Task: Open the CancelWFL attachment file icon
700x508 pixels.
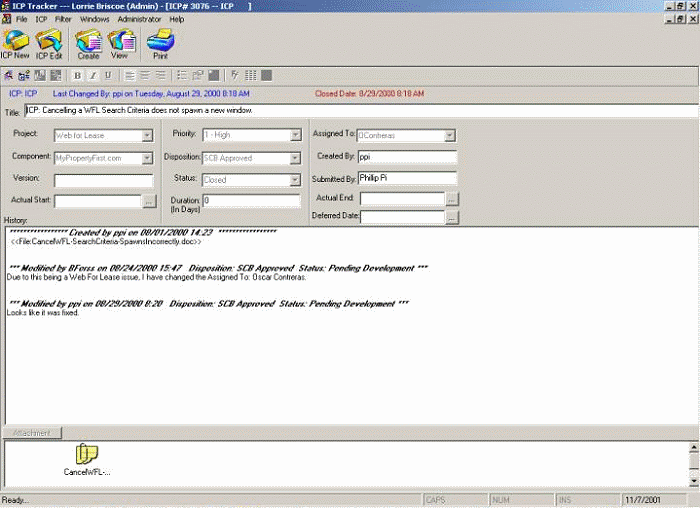Action: click(87, 456)
